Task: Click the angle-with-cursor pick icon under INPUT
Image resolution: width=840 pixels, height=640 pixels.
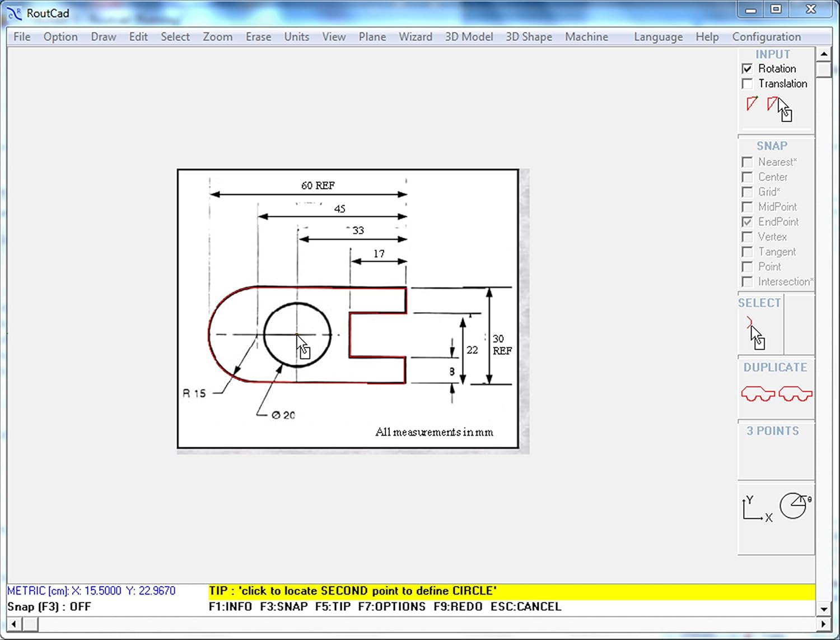Action: (x=779, y=108)
